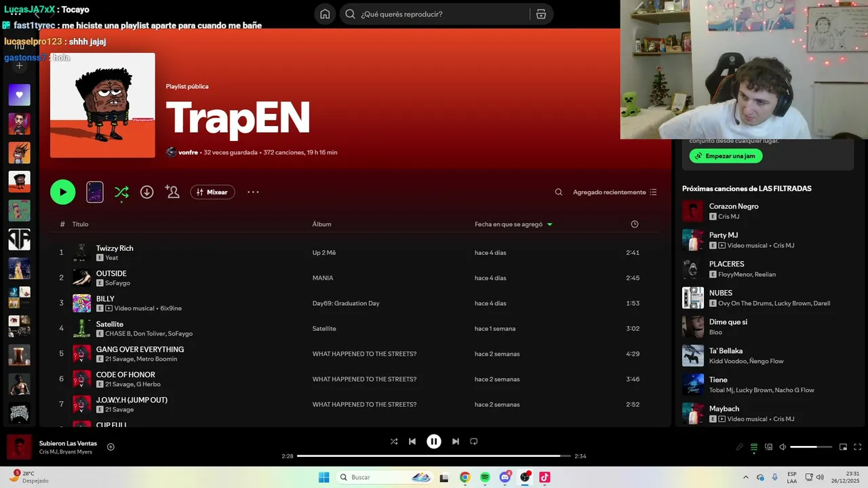Add current song to Liked Songs plus icon
This screenshot has width=868, height=488.
pyautogui.click(x=111, y=447)
